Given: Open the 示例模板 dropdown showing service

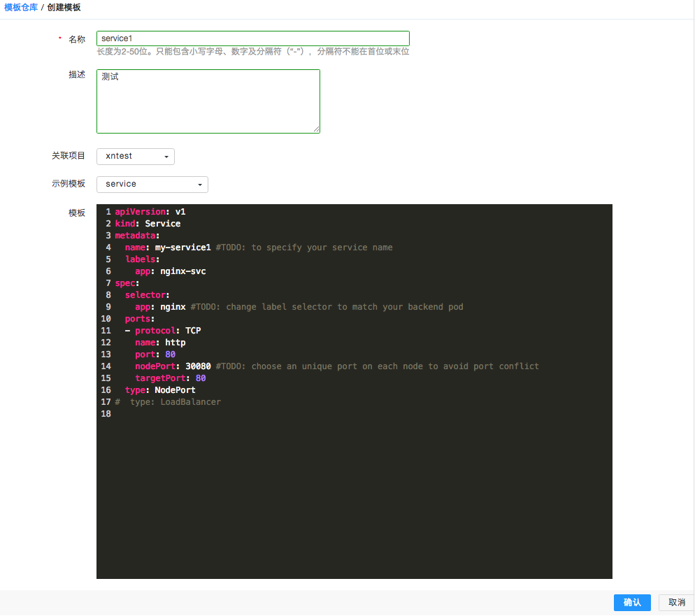Looking at the screenshot, I should 152,185.
